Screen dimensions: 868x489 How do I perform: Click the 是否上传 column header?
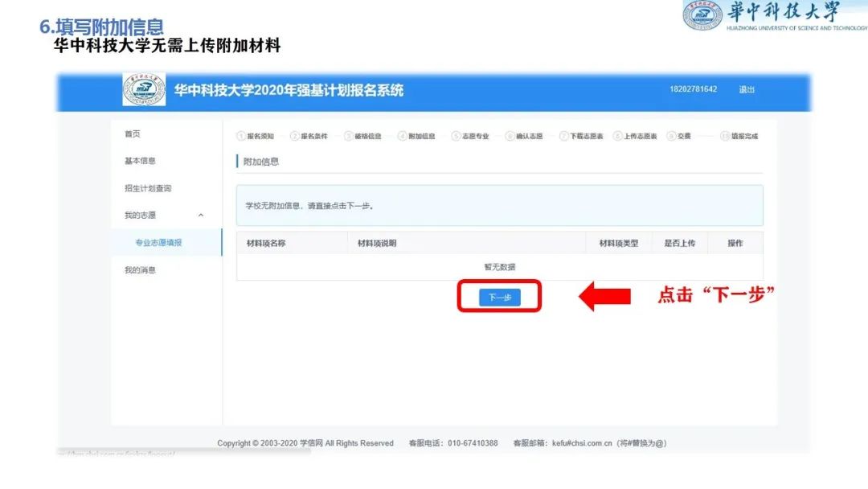pyautogui.click(x=680, y=243)
